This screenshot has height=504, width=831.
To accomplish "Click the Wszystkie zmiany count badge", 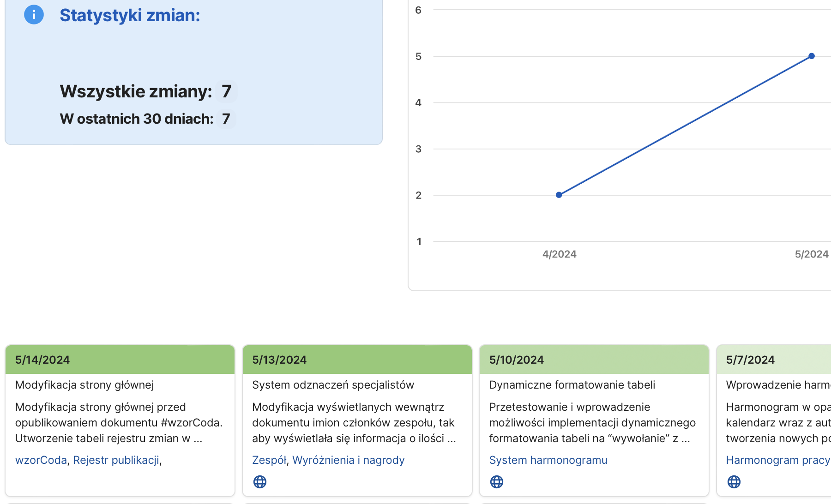I will tap(226, 91).
